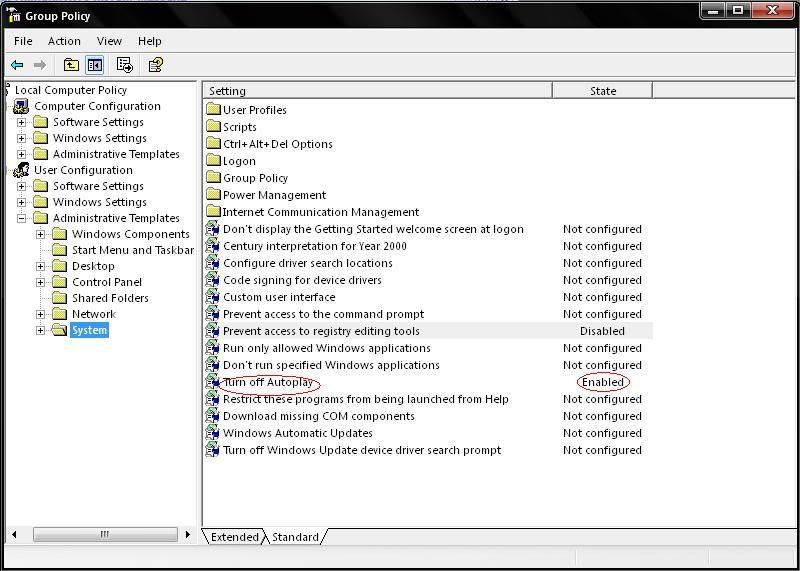Select Don't display the Getting Started welcome screen
Image resolution: width=800 pixels, height=571 pixels.
tap(373, 229)
